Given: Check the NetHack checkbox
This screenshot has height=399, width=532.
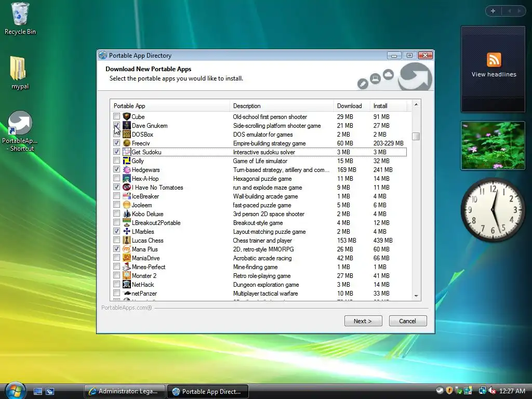Looking at the screenshot, I should click(x=116, y=284).
